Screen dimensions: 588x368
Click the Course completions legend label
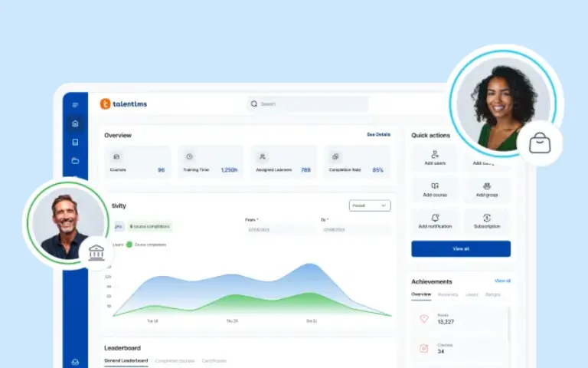150,245
